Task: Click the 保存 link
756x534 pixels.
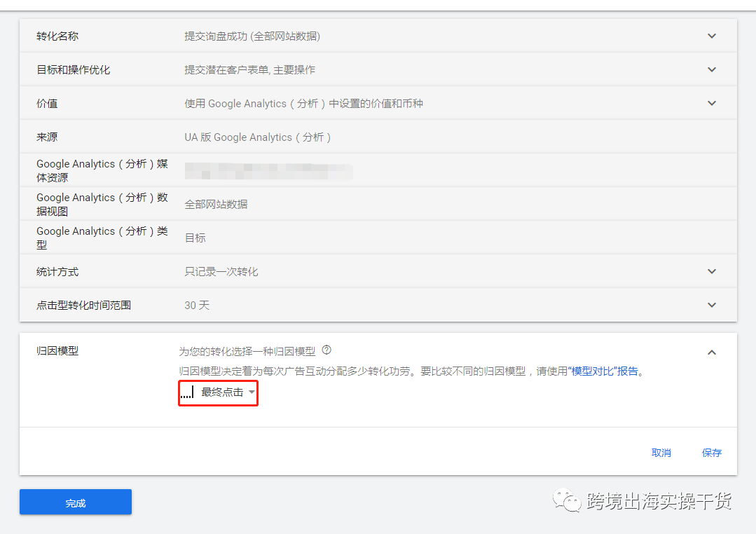Action: (x=711, y=453)
